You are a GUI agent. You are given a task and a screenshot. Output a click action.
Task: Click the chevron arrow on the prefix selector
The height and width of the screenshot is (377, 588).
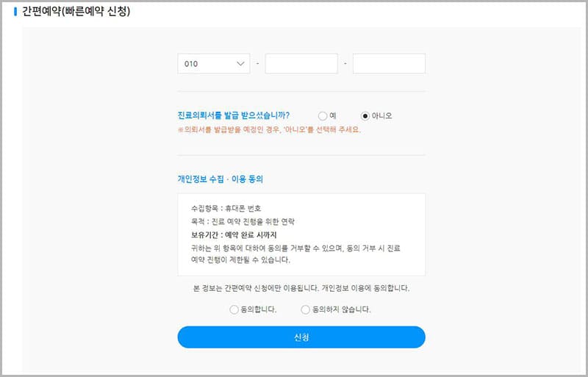[241, 64]
